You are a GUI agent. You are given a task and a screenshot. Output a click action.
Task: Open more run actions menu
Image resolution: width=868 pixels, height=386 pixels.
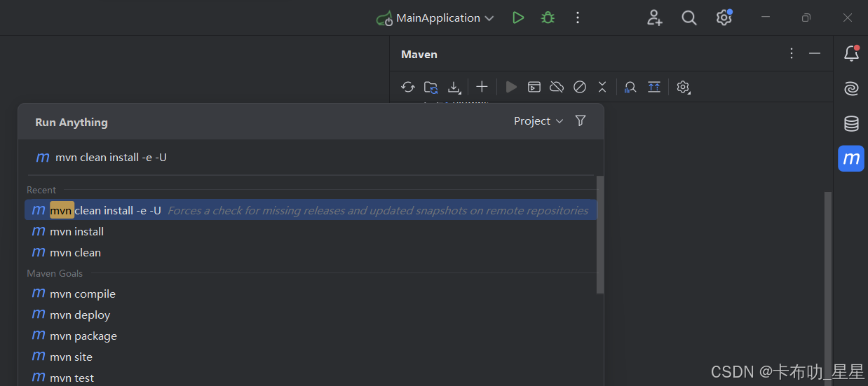point(578,18)
